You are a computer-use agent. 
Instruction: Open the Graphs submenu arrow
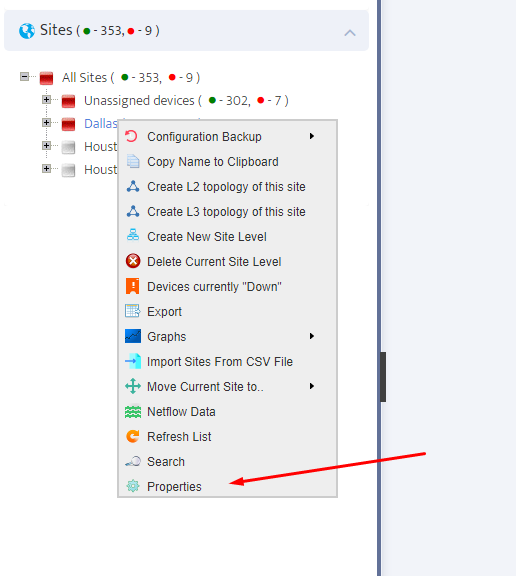[311, 336]
